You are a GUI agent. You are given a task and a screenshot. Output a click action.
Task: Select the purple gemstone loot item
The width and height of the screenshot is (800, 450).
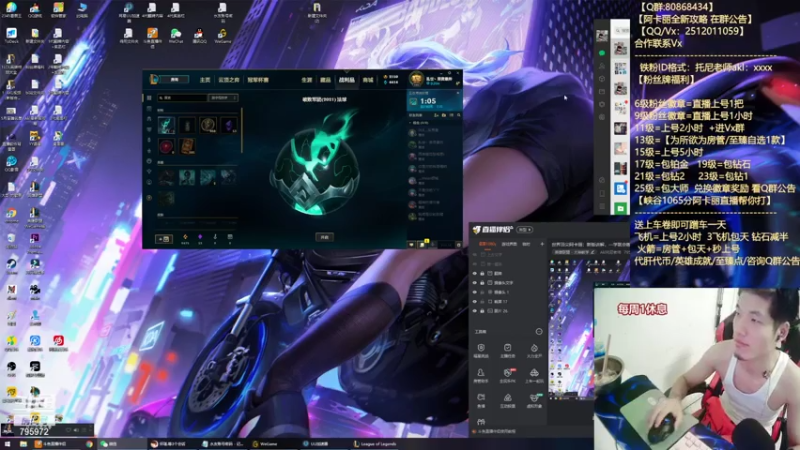click(229, 125)
